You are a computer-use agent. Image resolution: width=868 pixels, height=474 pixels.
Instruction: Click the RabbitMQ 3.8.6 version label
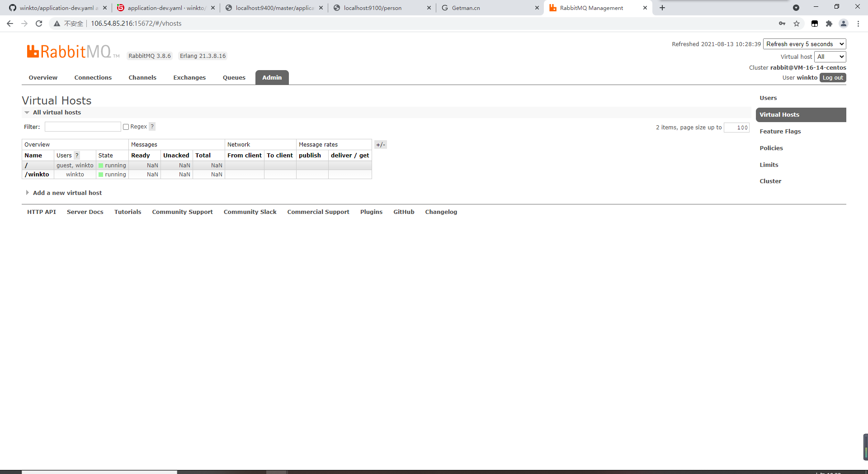pyautogui.click(x=150, y=56)
